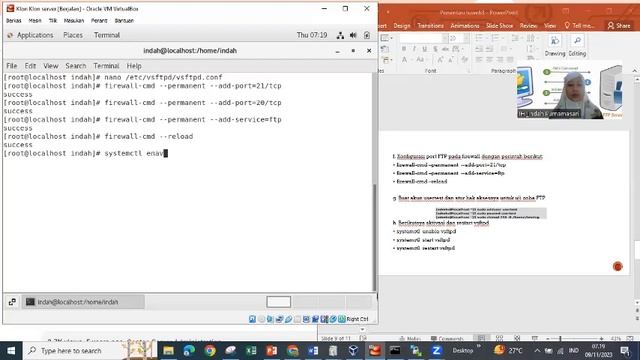
Task: Open Google Chrome from the taskbar
Action: pyautogui.click(x=210, y=351)
